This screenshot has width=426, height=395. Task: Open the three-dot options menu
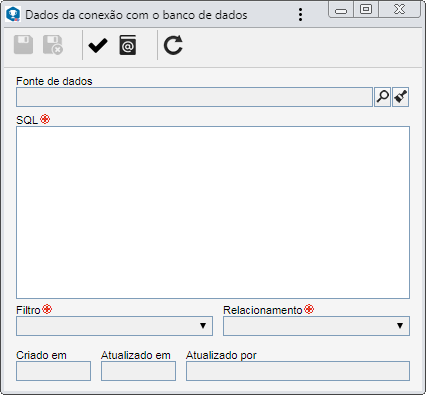point(301,15)
